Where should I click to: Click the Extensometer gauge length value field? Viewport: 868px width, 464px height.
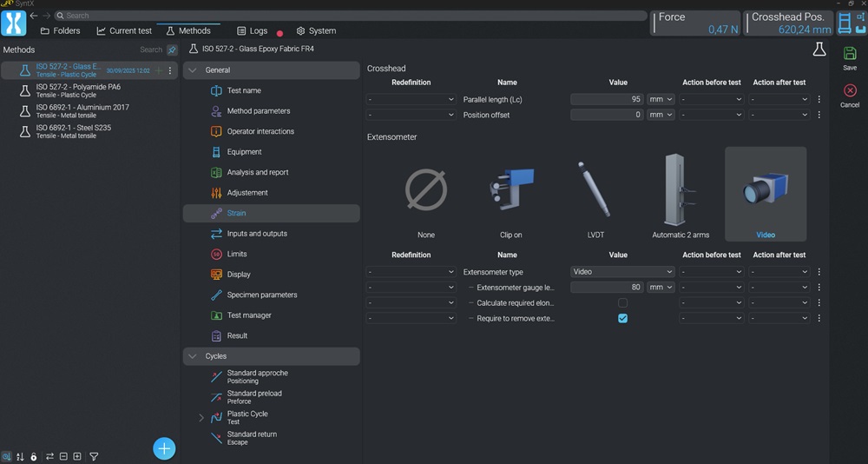click(x=607, y=288)
